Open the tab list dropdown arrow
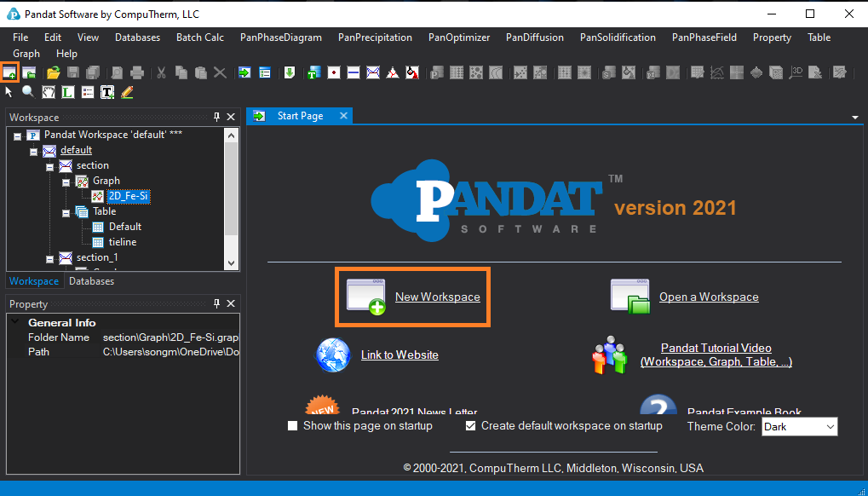 854,118
